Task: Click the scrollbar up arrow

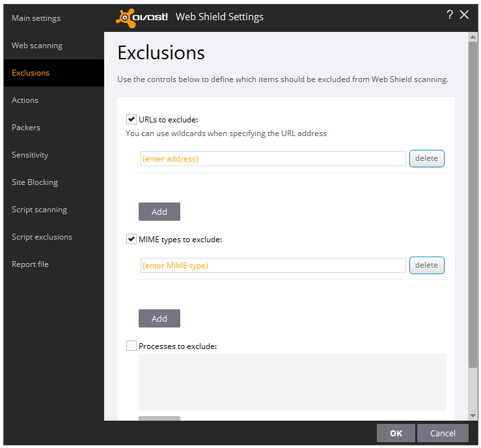Action: coord(473,37)
